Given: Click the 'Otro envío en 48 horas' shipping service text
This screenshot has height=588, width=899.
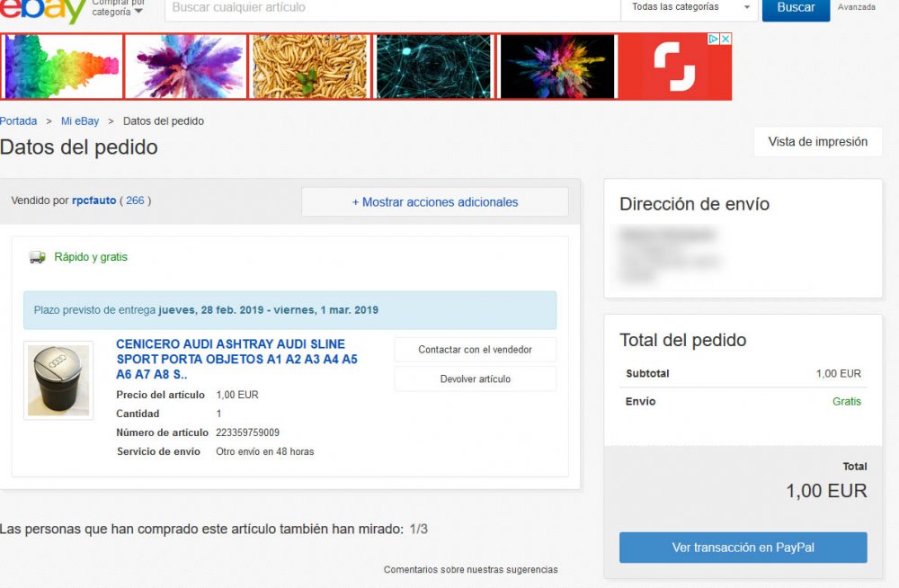Looking at the screenshot, I should 265,451.
